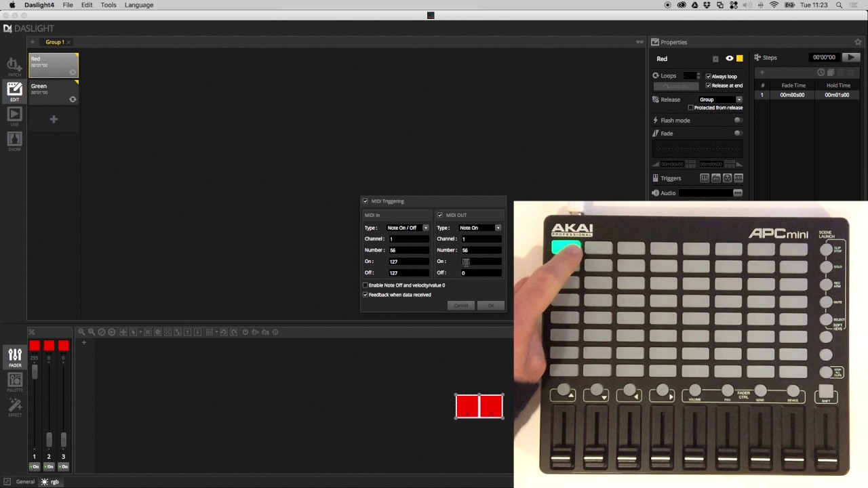Add a new scene with plus icon
Image resolution: width=868 pixels, height=488 pixels.
point(54,119)
